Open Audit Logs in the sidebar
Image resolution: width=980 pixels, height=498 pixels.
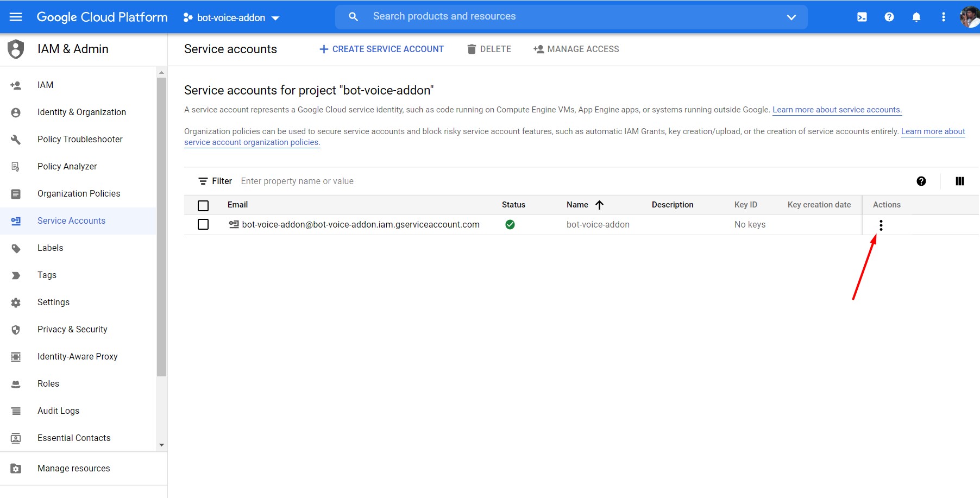tap(58, 411)
